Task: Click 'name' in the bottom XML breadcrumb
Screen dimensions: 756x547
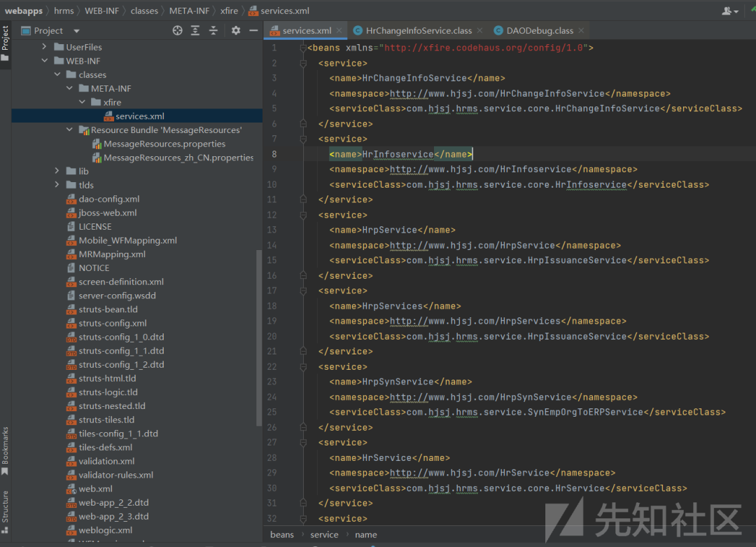Action: pos(366,534)
